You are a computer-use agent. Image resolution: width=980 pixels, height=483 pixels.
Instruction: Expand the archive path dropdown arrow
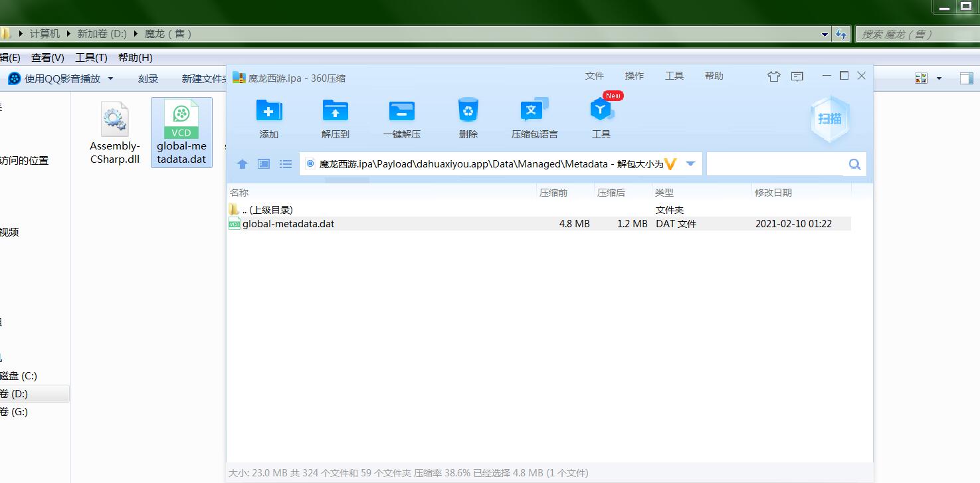[690, 164]
